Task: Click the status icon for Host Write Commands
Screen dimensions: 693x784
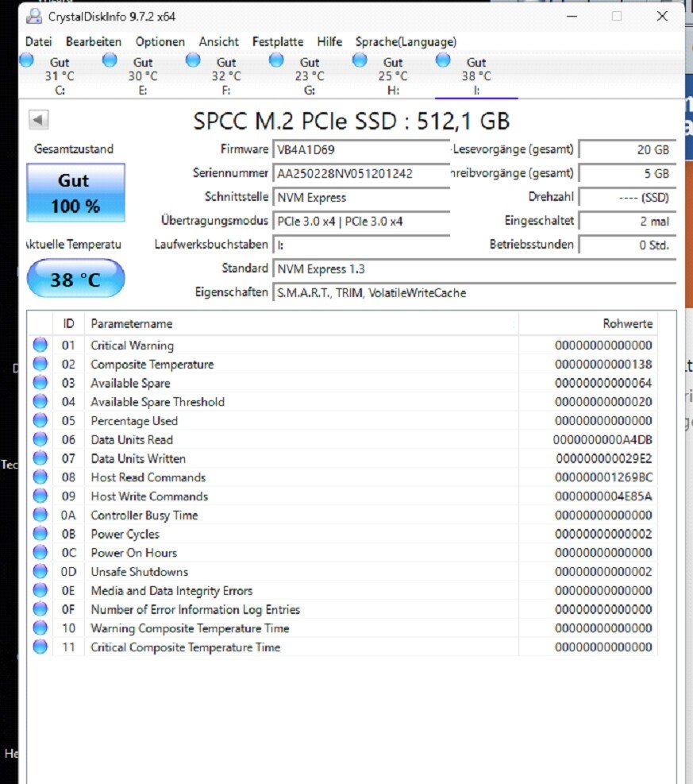Action: coord(40,496)
